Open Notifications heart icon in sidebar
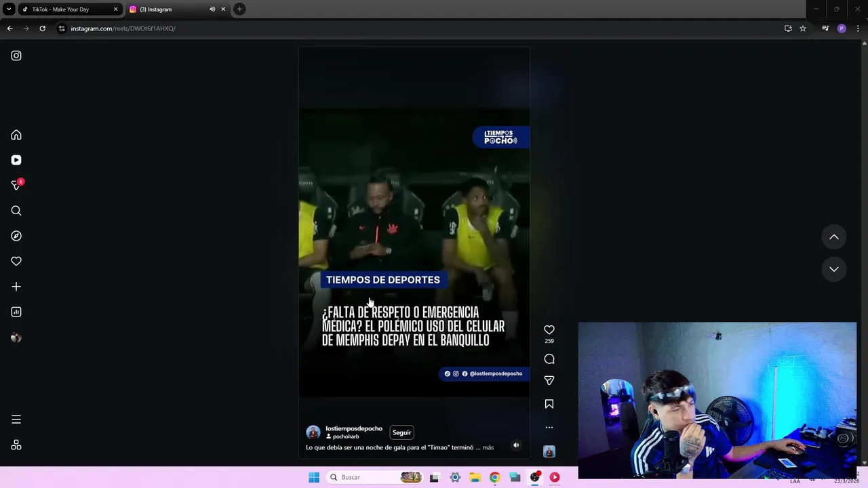This screenshot has width=868, height=488. (x=16, y=261)
